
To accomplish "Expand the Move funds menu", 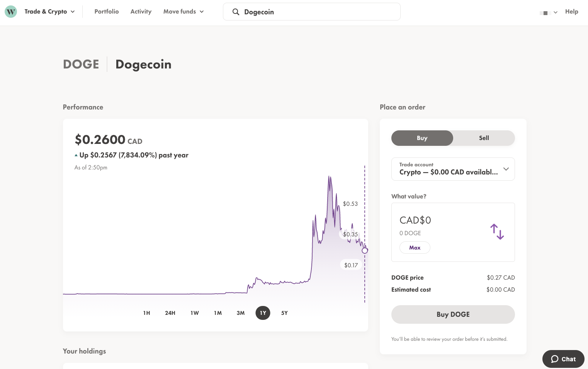I will coord(184,12).
